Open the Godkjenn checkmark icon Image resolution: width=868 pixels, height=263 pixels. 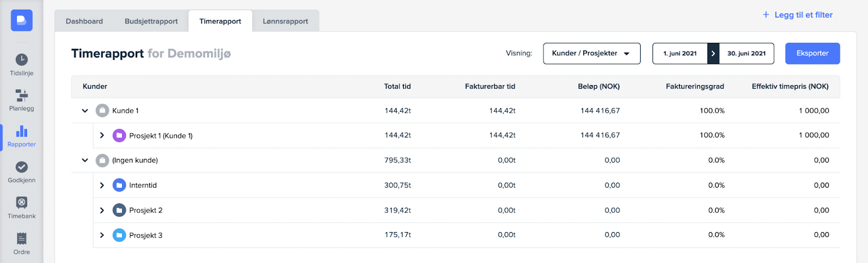[22, 167]
